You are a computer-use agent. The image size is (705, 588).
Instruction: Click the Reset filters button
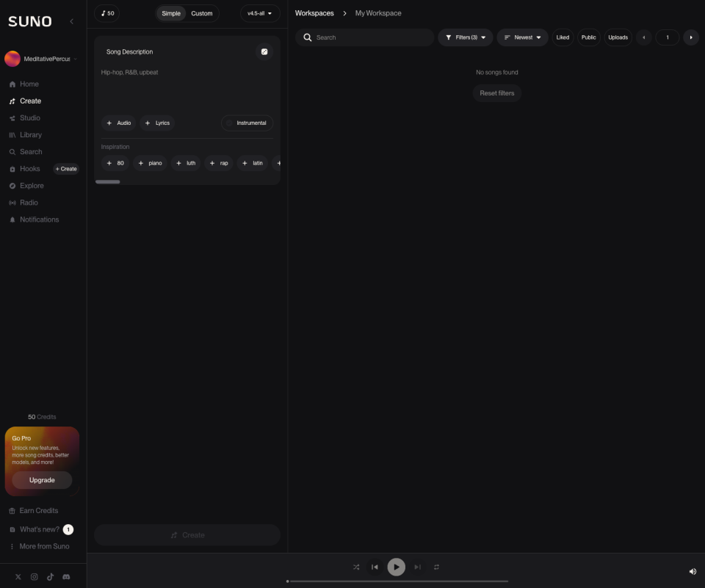(497, 93)
